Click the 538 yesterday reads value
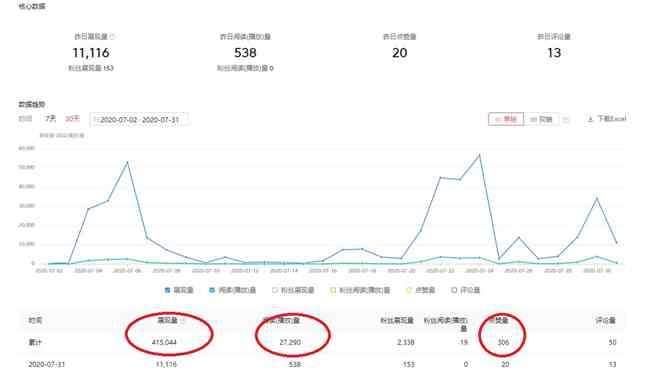 [245, 53]
